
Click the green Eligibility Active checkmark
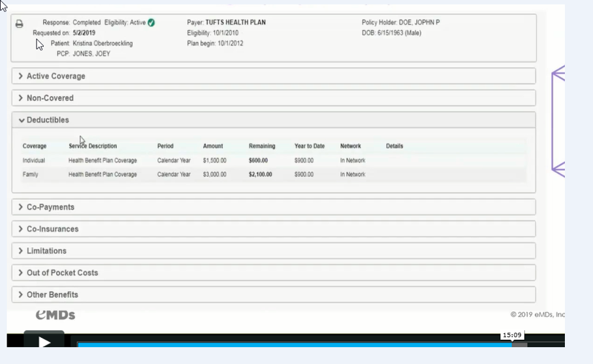(x=152, y=23)
